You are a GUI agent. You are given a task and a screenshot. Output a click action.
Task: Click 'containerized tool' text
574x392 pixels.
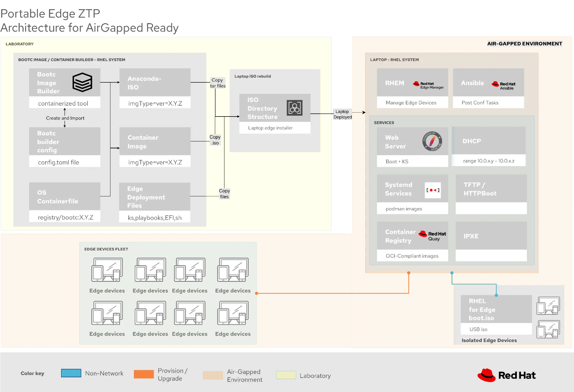pyautogui.click(x=63, y=103)
